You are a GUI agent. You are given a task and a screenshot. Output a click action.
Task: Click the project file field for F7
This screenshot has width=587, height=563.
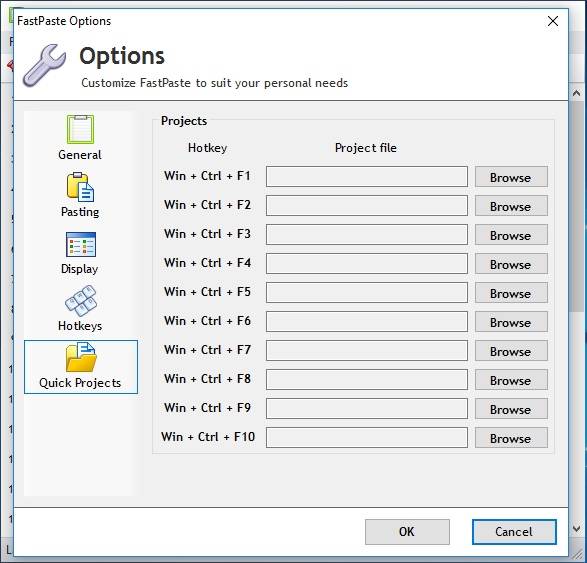(367, 350)
